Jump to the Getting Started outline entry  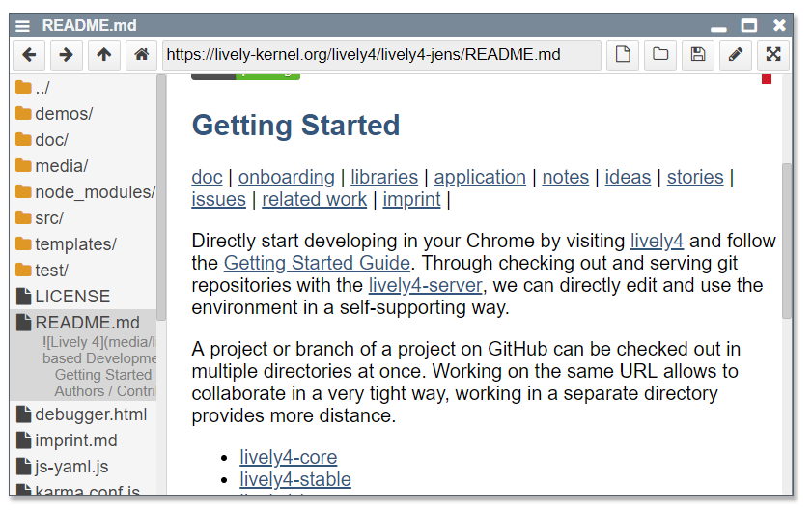(103, 375)
